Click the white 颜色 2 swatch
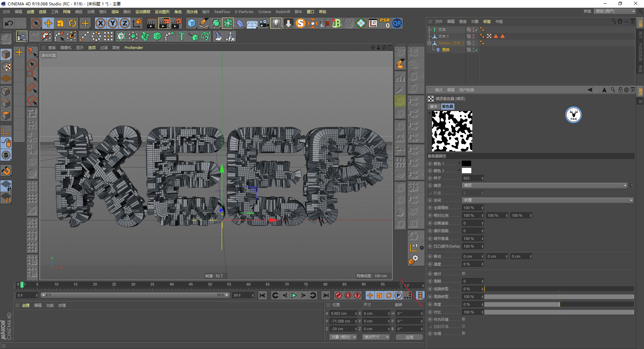The image size is (644, 349). [466, 170]
